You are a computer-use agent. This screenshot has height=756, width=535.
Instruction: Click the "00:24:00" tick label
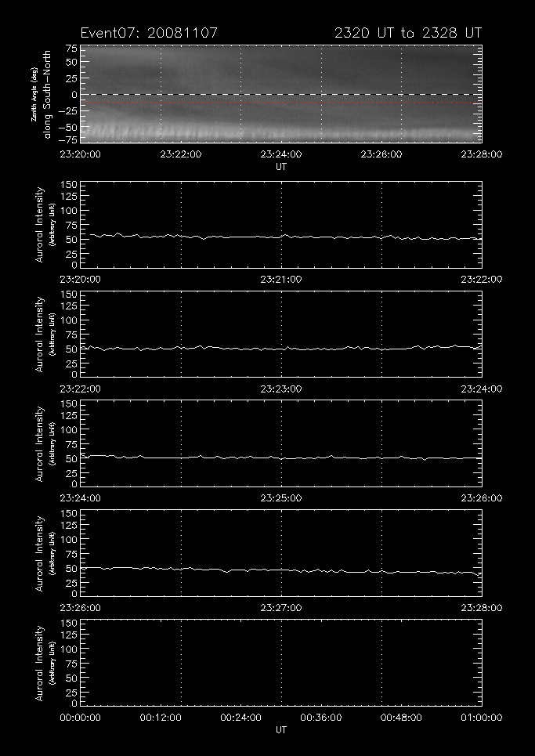click(x=240, y=718)
